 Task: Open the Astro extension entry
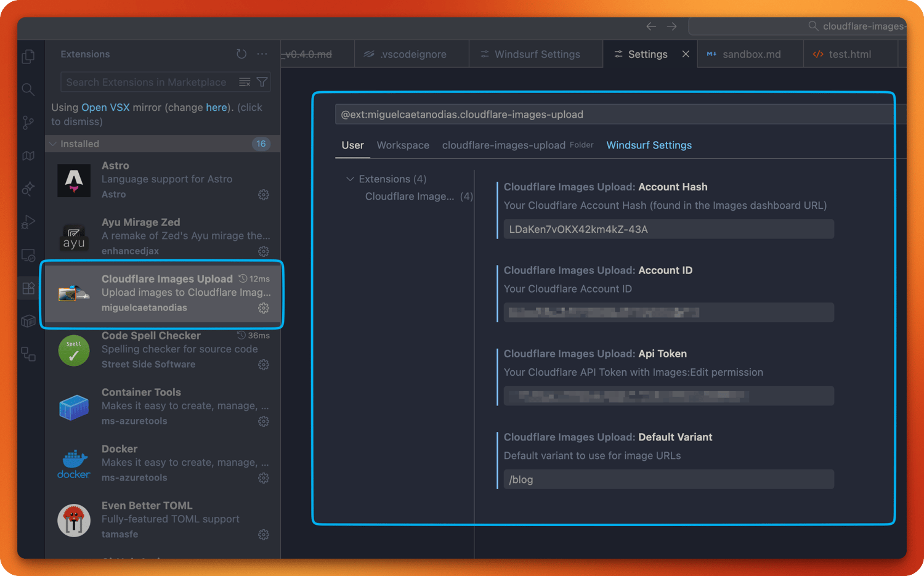point(163,180)
